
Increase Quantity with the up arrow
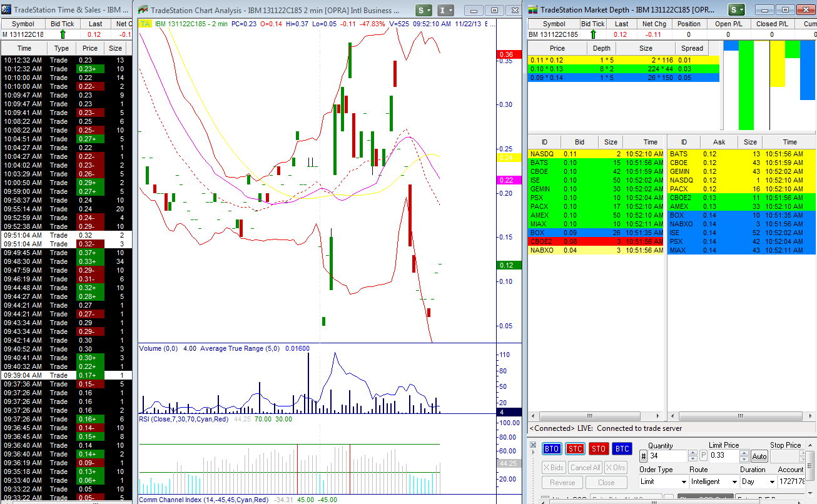tap(692, 453)
